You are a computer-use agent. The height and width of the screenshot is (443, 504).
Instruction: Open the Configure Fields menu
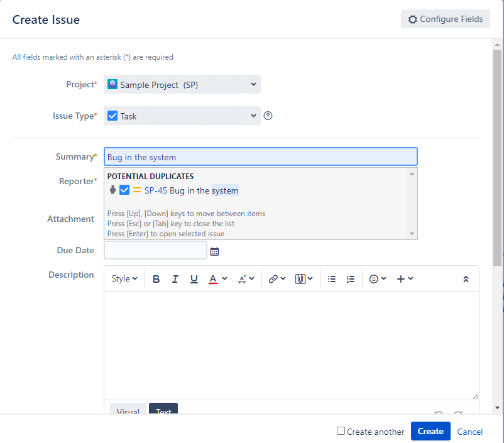pyautogui.click(x=445, y=19)
